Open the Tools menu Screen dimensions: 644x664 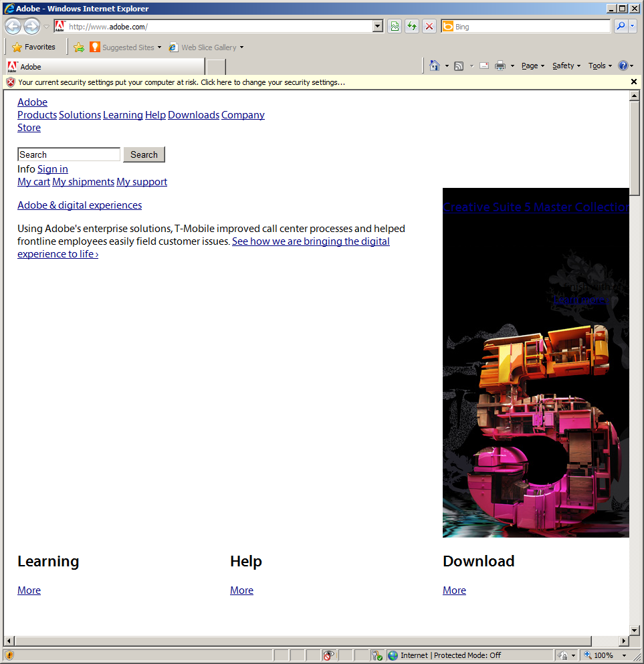click(600, 66)
